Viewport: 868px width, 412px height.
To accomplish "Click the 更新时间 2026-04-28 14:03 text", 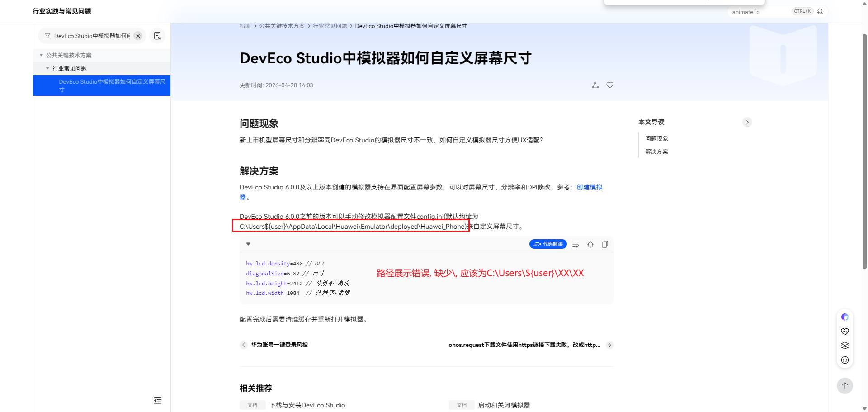I will click(276, 85).
